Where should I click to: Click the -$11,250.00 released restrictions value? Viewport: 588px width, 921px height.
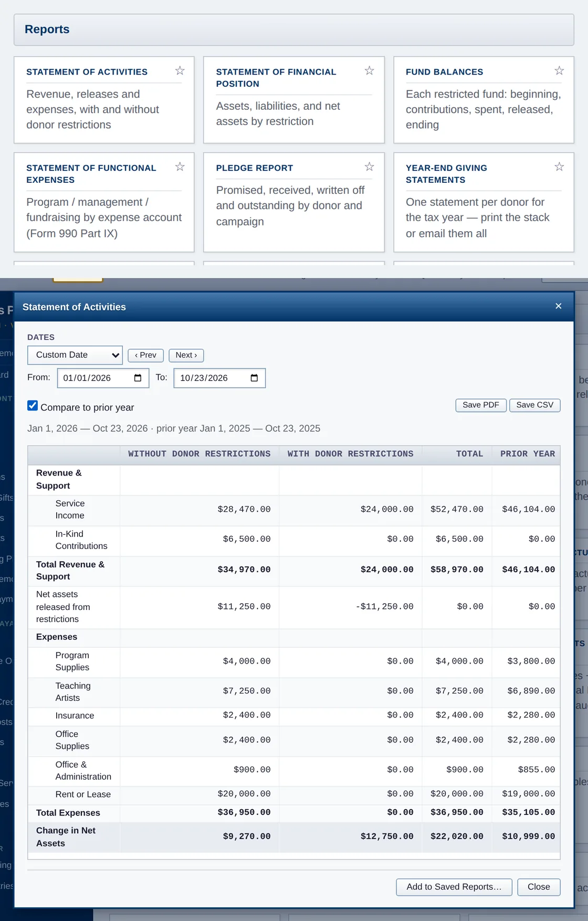click(x=385, y=607)
